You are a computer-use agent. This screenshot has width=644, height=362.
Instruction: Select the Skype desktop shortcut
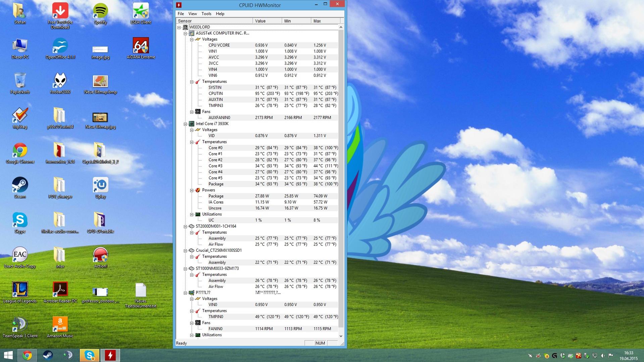[x=20, y=223]
